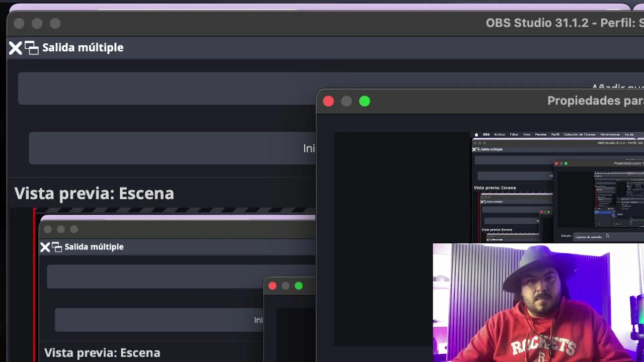Click the OBS Studio 31.1.2 title bar text
Image resolution: width=644 pixels, height=362 pixels.
(565, 23)
